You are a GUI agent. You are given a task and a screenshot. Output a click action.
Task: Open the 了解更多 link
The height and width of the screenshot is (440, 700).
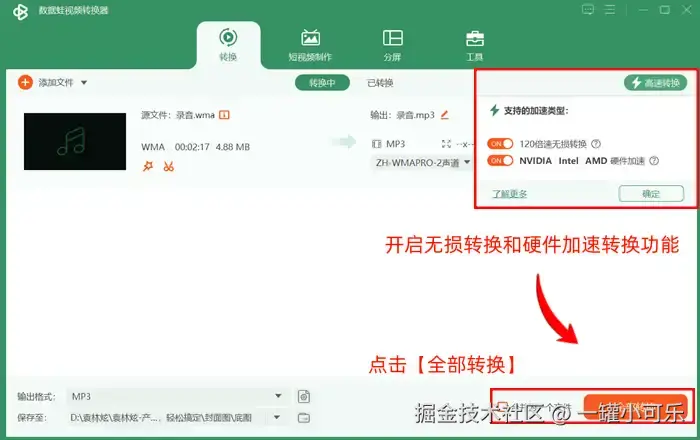pyautogui.click(x=509, y=194)
